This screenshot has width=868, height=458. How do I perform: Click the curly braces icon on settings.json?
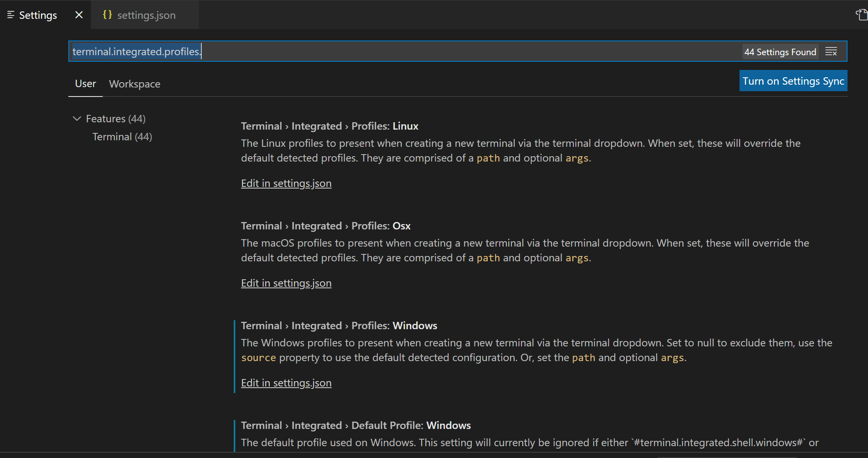pyautogui.click(x=107, y=15)
